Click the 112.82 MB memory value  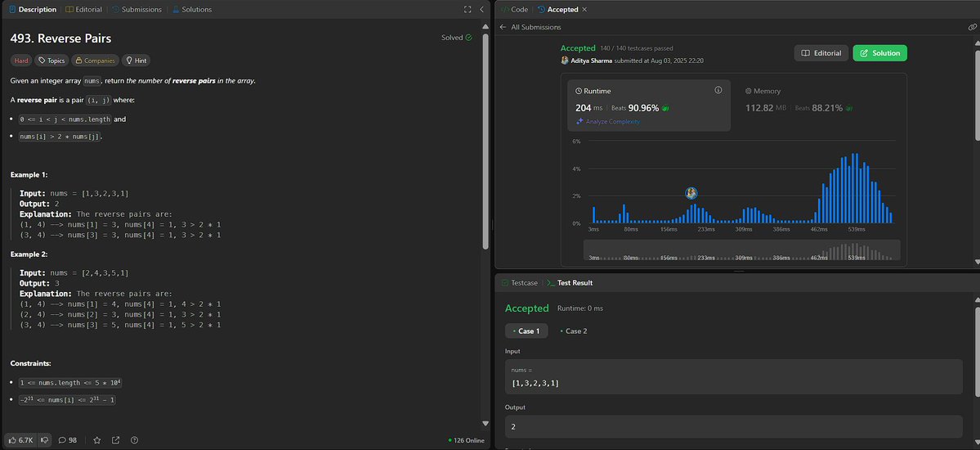tap(766, 108)
